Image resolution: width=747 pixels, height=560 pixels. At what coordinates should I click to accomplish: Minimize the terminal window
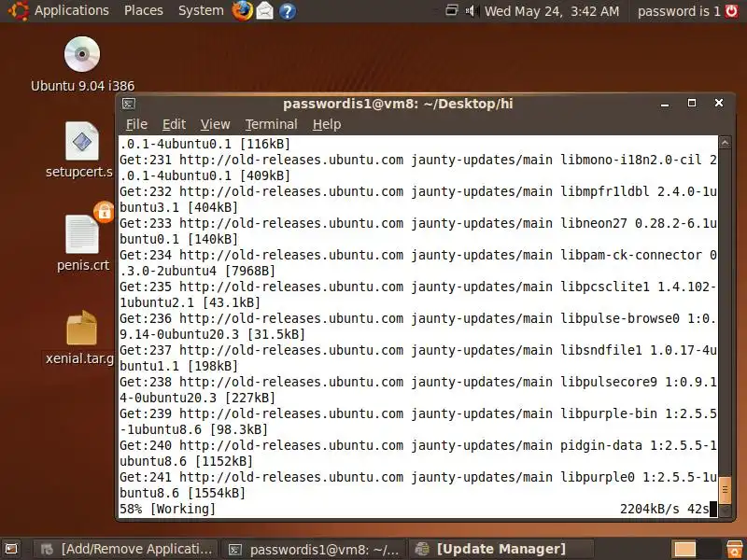[665, 104]
